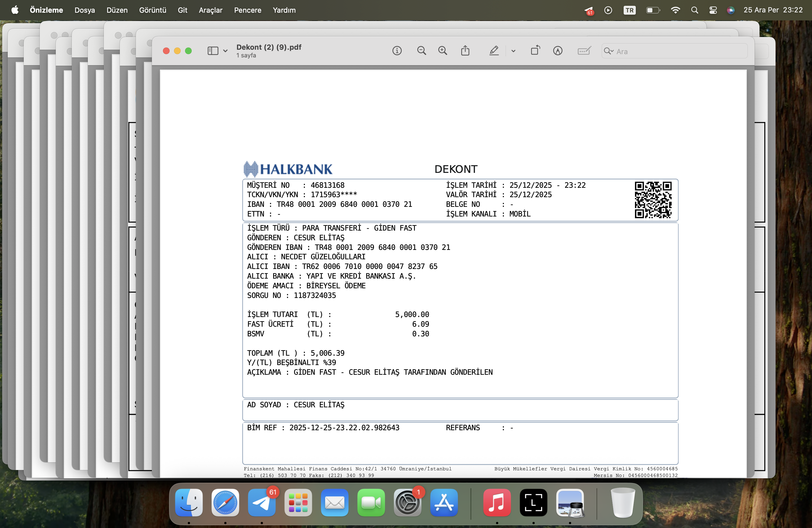
Task: Open the Apple menu
Action: (x=15, y=10)
